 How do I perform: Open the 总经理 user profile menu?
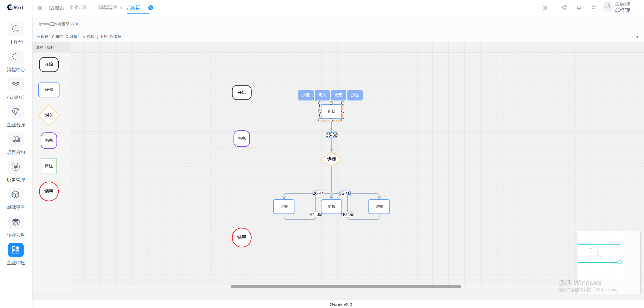(617, 7)
